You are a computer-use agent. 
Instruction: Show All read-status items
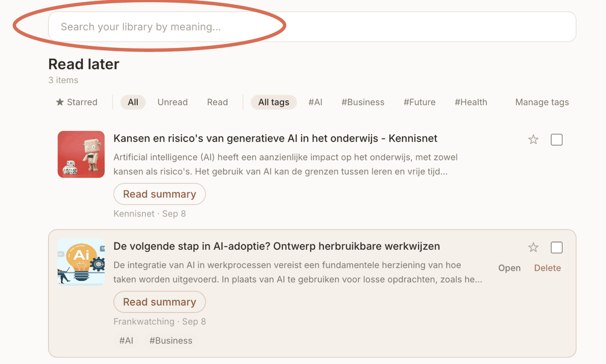[x=133, y=102]
